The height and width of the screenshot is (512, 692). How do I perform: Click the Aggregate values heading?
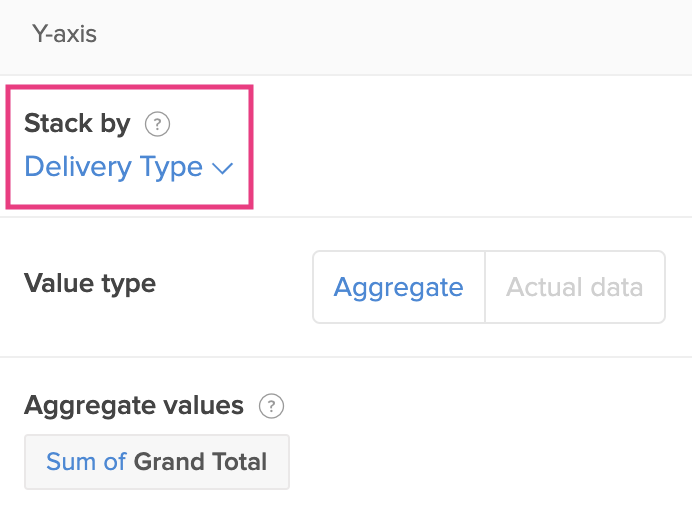(x=134, y=405)
